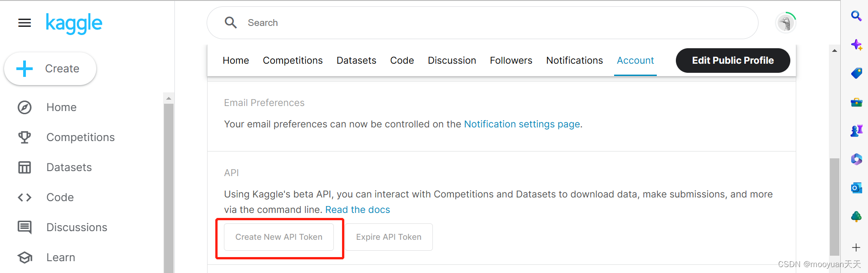Open the Read the docs link
This screenshot has height=273, width=868.
click(x=357, y=210)
